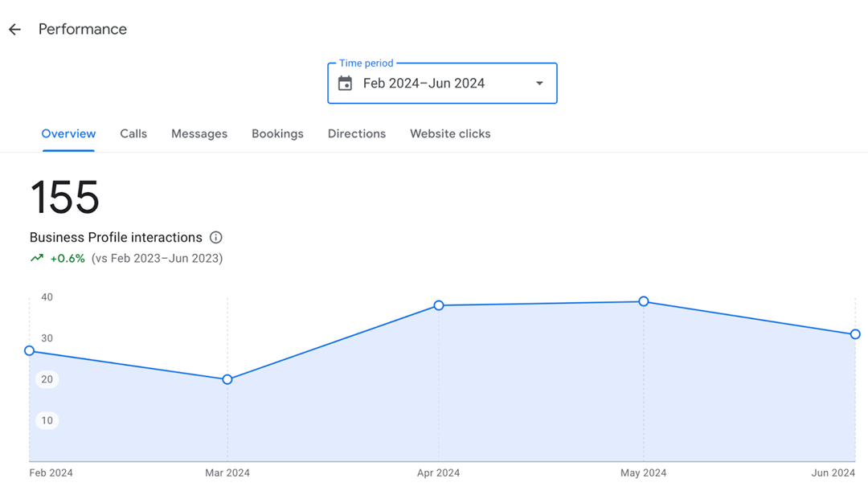View the Directions tab
Image resolution: width=868 pixels, height=499 pixels.
(x=357, y=134)
